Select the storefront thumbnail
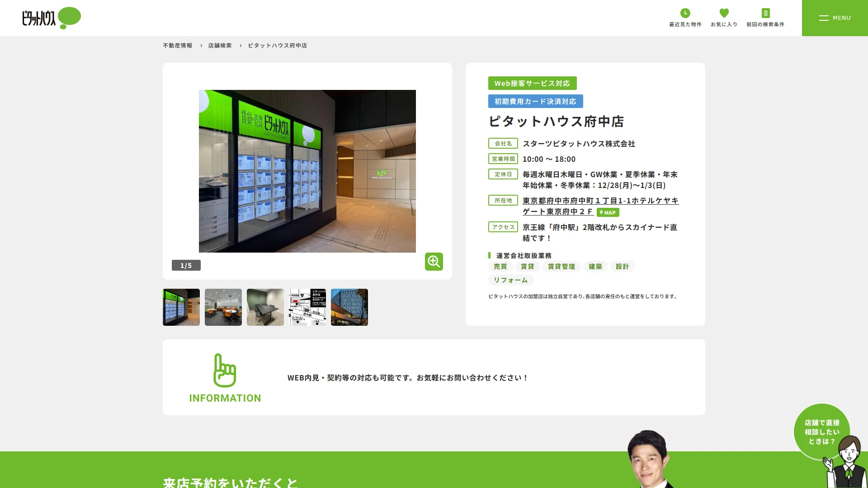868x488 pixels. click(181, 307)
